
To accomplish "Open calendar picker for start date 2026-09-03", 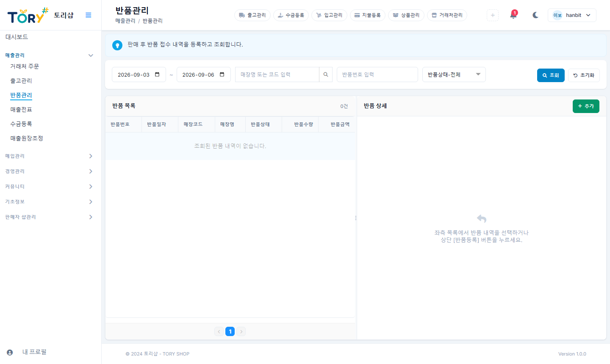I will 157,74.
